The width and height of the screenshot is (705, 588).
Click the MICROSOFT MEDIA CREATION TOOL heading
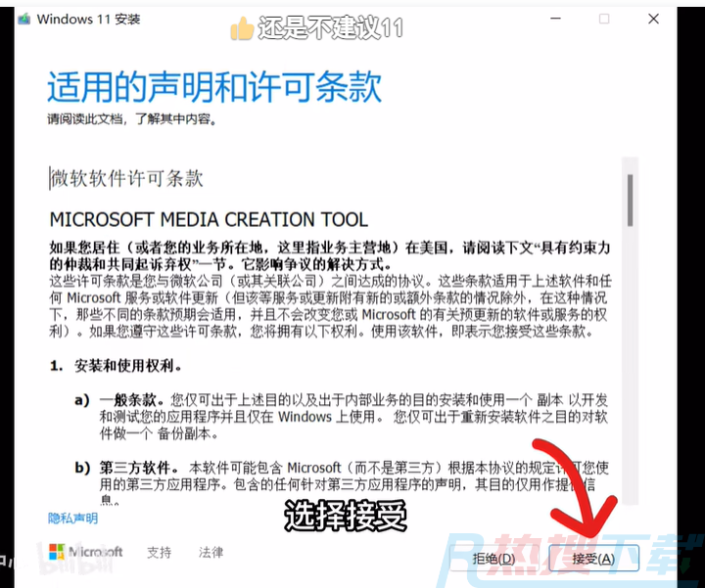(x=209, y=220)
